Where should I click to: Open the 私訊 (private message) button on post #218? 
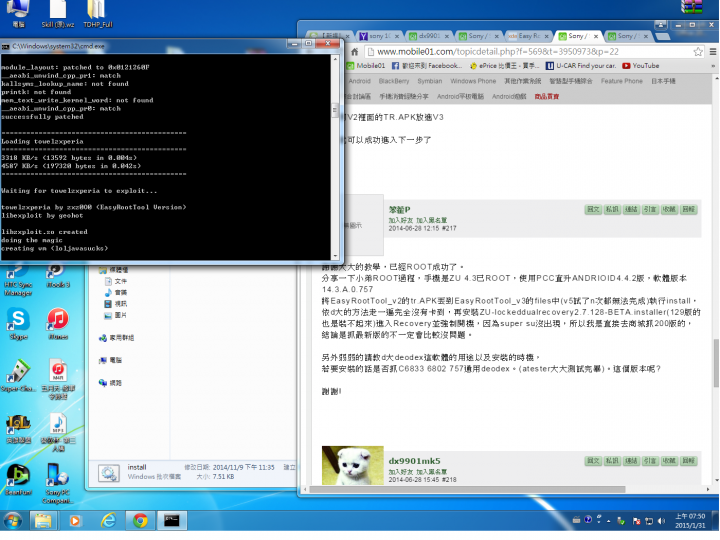[612, 461]
